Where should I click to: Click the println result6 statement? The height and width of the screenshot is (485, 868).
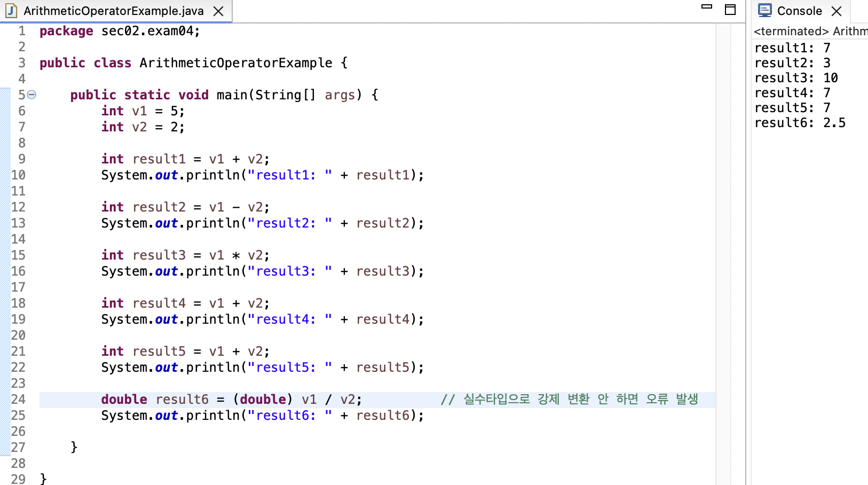coord(263,416)
